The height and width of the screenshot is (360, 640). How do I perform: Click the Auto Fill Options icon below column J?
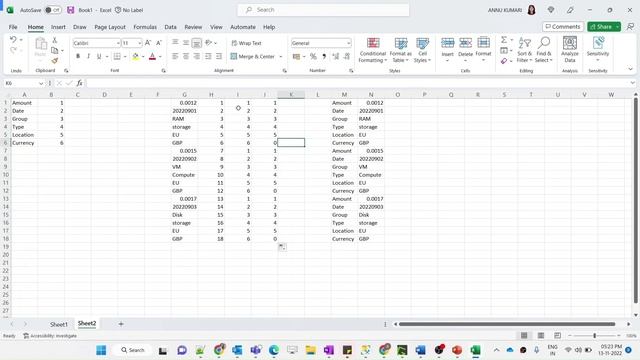click(282, 247)
